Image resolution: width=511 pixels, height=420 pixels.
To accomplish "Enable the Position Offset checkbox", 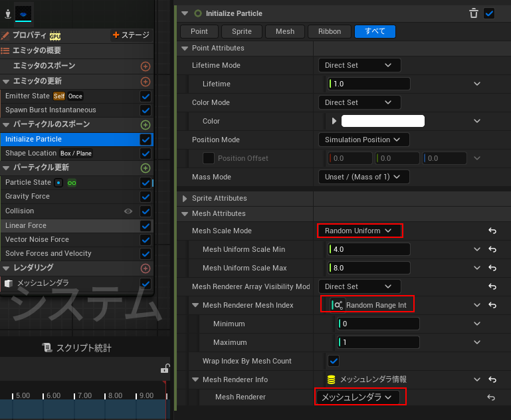I will tap(209, 158).
